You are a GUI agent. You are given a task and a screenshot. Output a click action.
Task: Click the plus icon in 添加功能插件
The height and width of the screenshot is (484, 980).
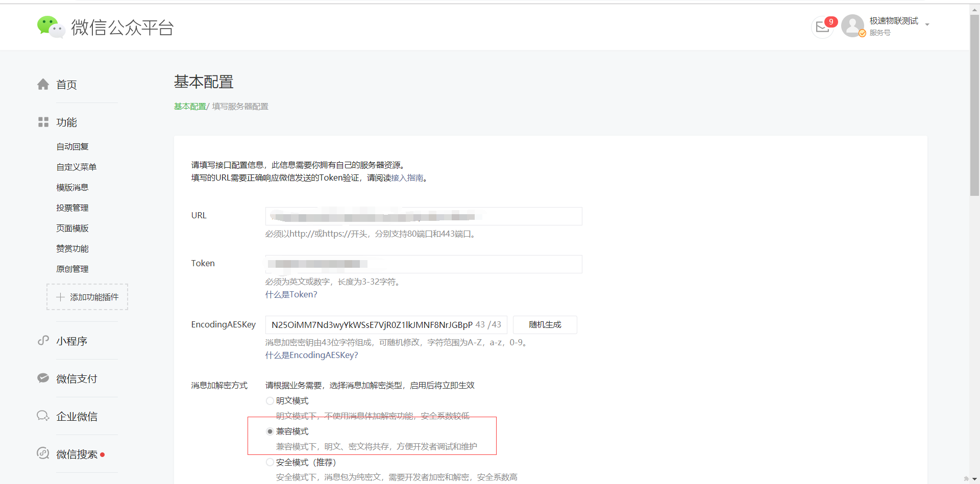click(x=60, y=297)
